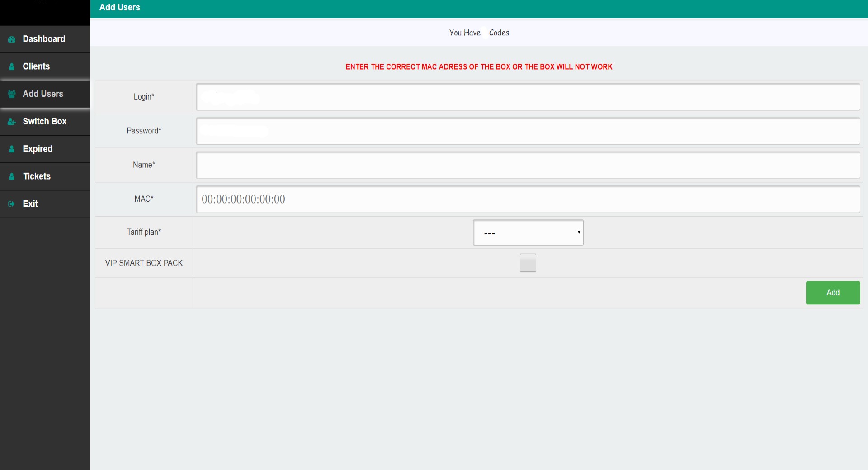Open Tickets from the sidebar
Screen dimensions: 868x470
point(37,176)
